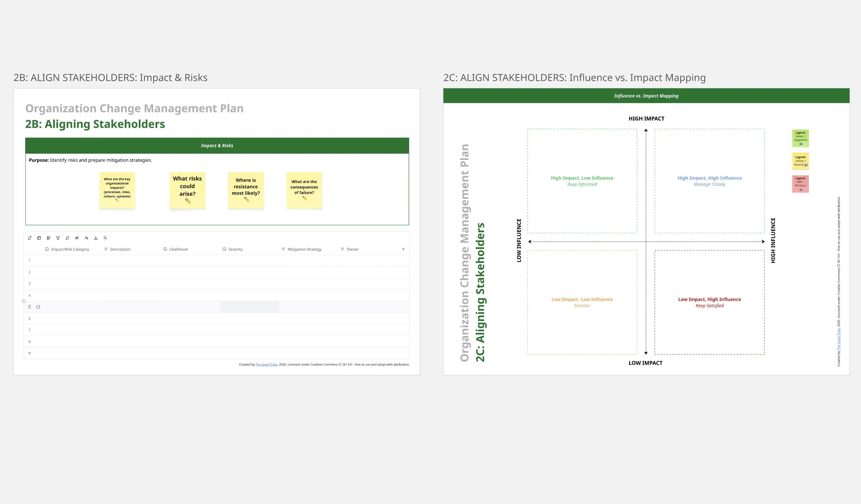The height and width of the screenshot is (504, 861).
Task: Select the green Supportive legend sticky note
Action: click(x=800, y=138)
